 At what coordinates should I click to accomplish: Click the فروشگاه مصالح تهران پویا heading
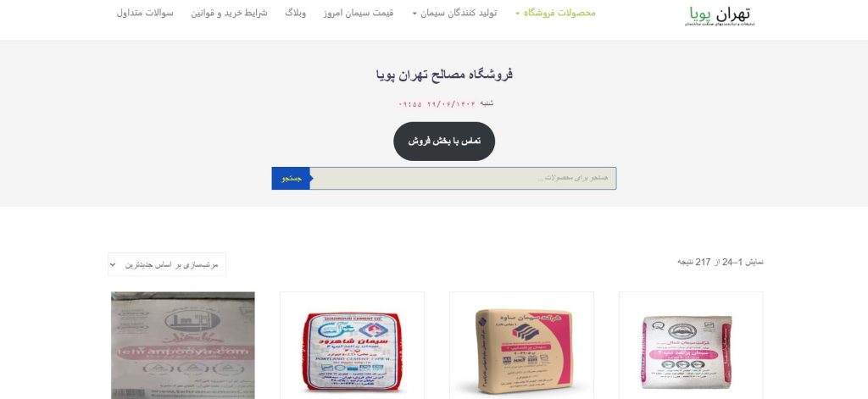(x=444, y=75)
